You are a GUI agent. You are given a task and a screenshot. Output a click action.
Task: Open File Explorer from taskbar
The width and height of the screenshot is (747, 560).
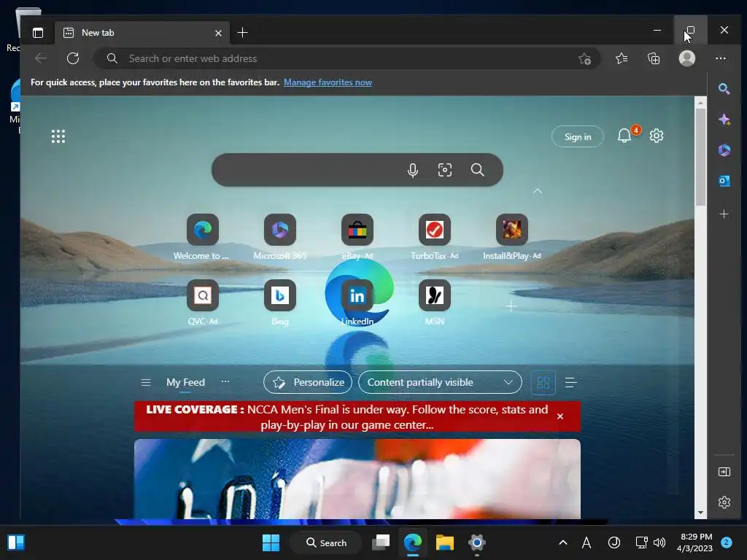click(x=444, y=542)
